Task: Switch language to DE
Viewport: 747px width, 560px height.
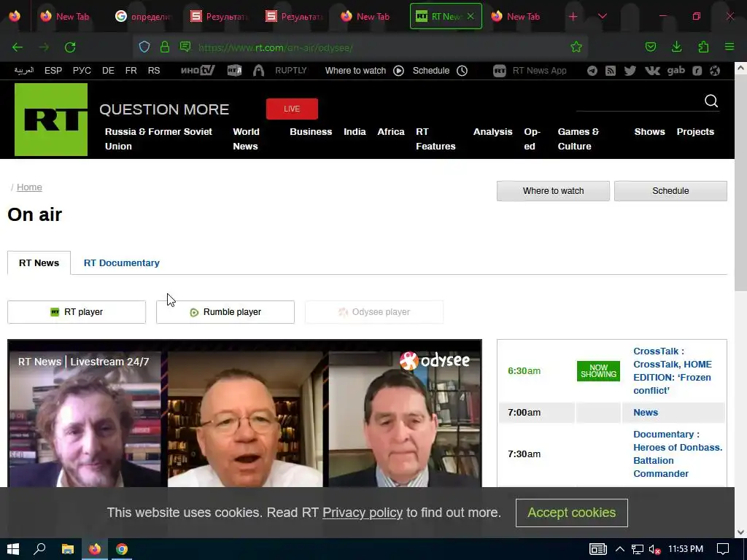Action: tap(108, 71)
